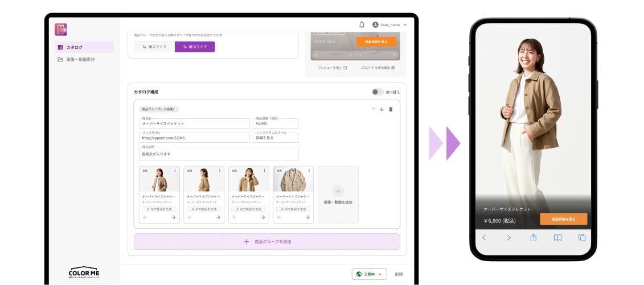Click the 画像・動画を追加 placeholder tile
The image size is (644, 285).
click(x=338, y=195)
